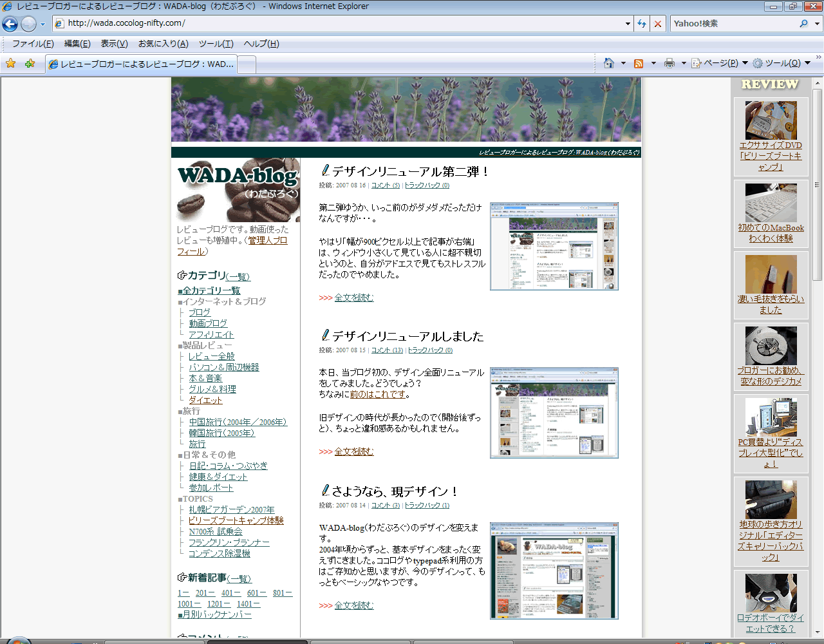Click the Home page icon
Screen dimensions: 824x644
(x=609, y=63)
